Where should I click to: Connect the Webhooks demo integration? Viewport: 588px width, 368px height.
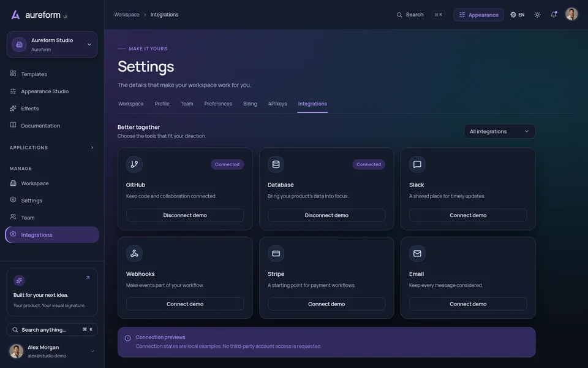[185, 304]
